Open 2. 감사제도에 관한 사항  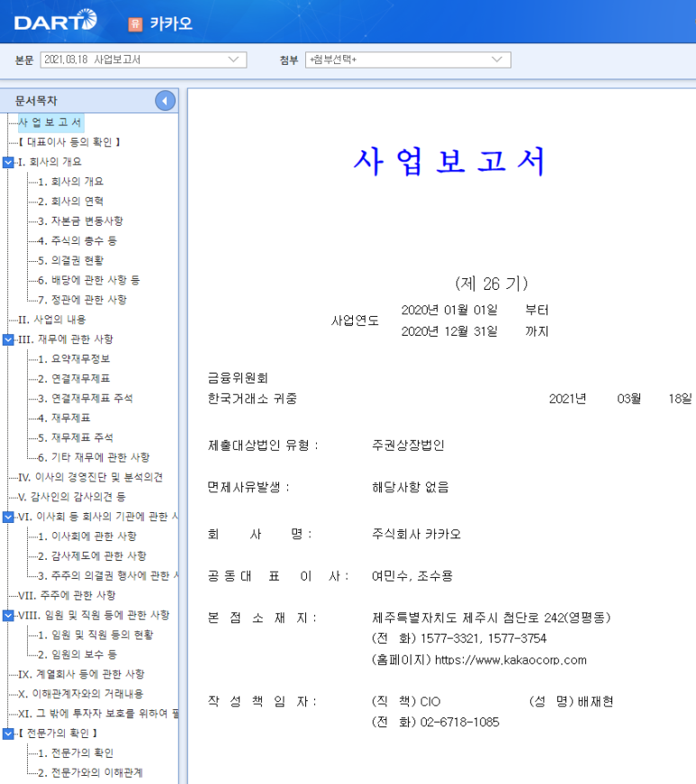93,556
